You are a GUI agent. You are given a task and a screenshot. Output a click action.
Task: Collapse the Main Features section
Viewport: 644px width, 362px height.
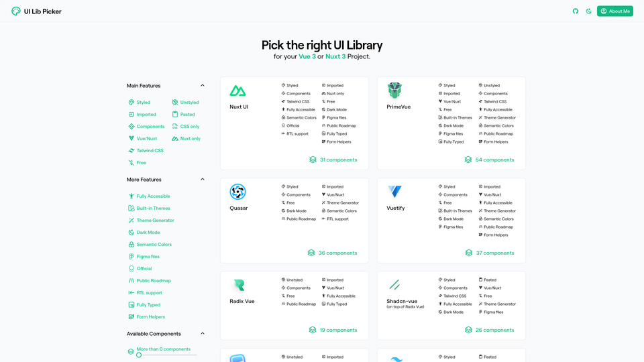point(203,85)
